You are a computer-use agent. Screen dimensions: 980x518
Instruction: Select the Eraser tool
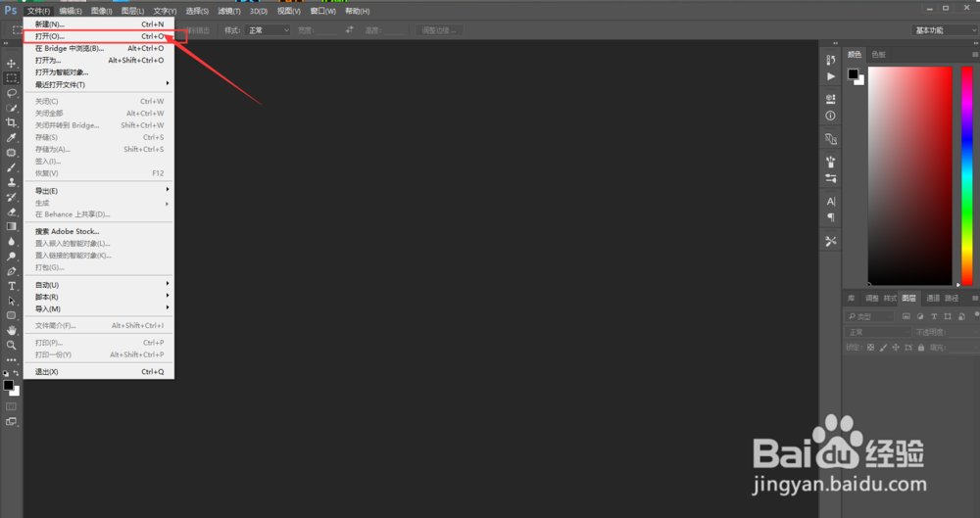point(11,212)
